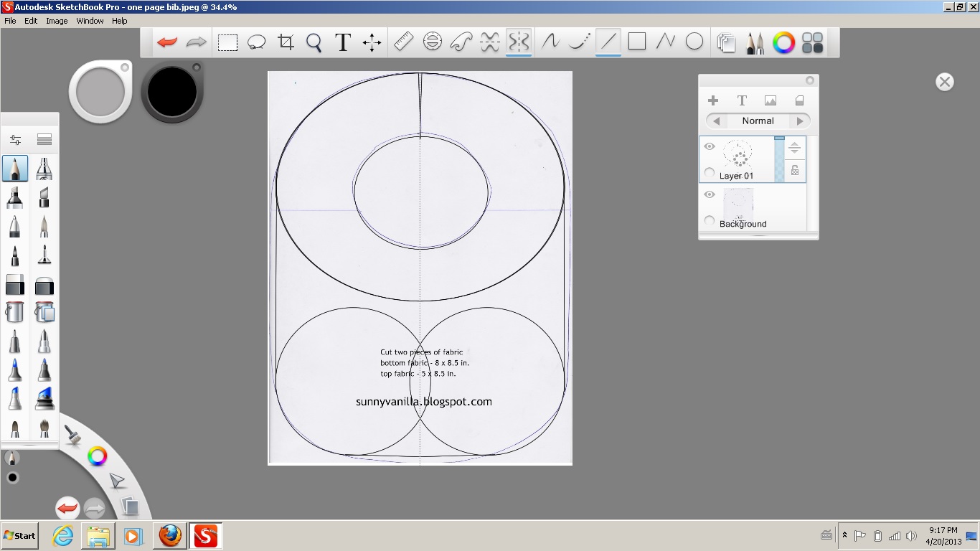Image resolution: width=980 pixels, height=551 pixels.
Task: Toggle the X symmetry tool
Action: (489, 42)
